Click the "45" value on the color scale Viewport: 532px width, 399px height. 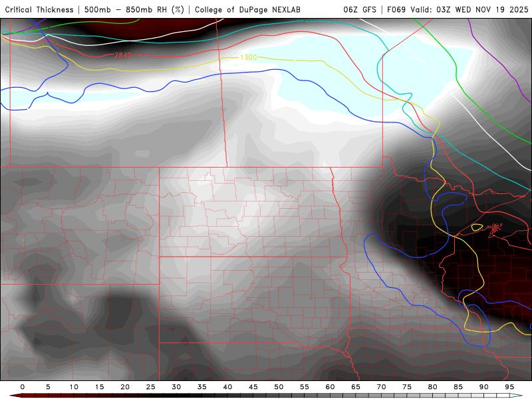click(253, 387)
